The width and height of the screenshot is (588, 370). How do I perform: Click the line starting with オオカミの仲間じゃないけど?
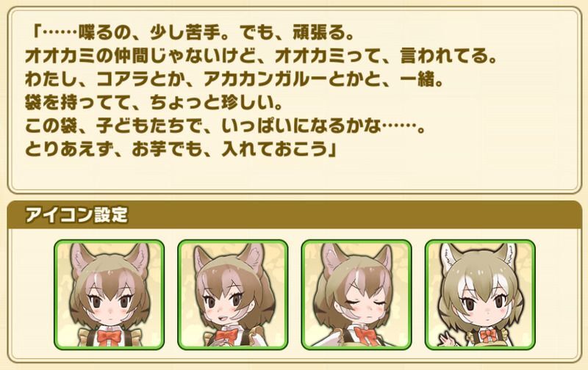261,57
